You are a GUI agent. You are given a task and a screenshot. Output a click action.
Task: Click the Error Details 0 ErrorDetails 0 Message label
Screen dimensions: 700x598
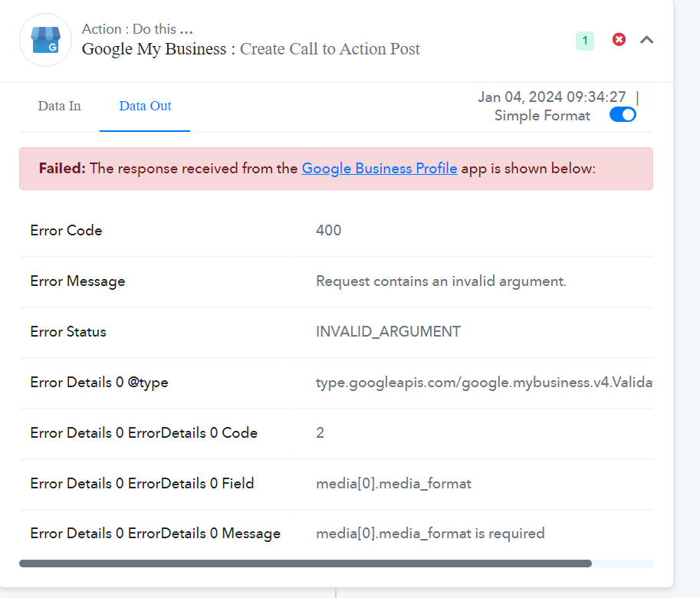point(156,534)
